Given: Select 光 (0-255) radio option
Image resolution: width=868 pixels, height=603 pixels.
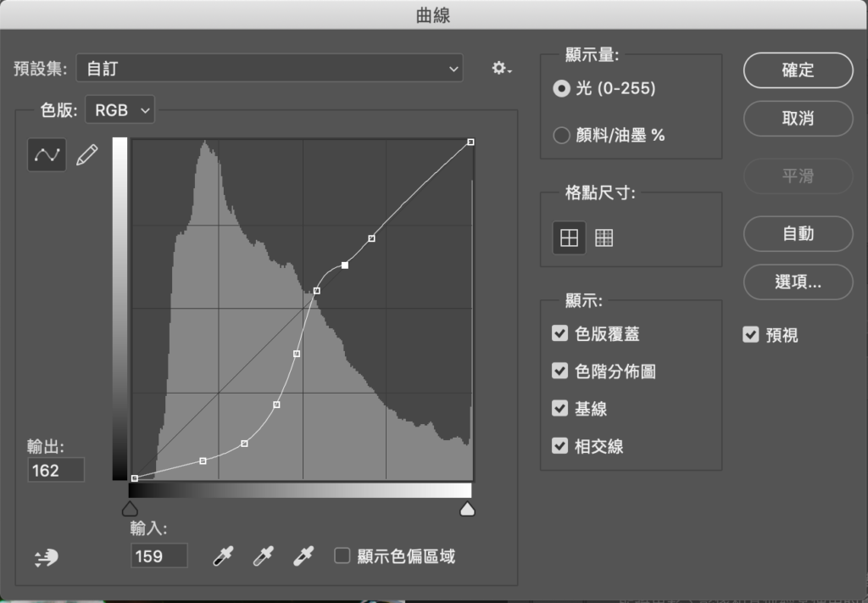Looking at the screenshot, I should click(561, 88).
